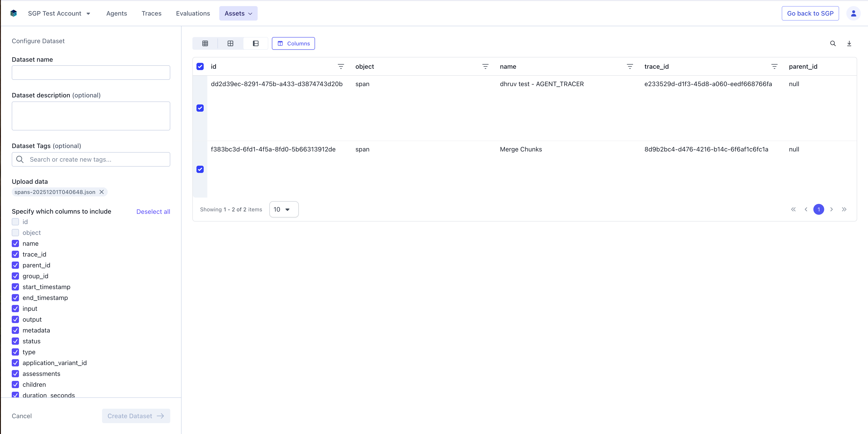The image size is (868, 434).
Task: Switch to the compact grid density view
Action: coord(205,43)
